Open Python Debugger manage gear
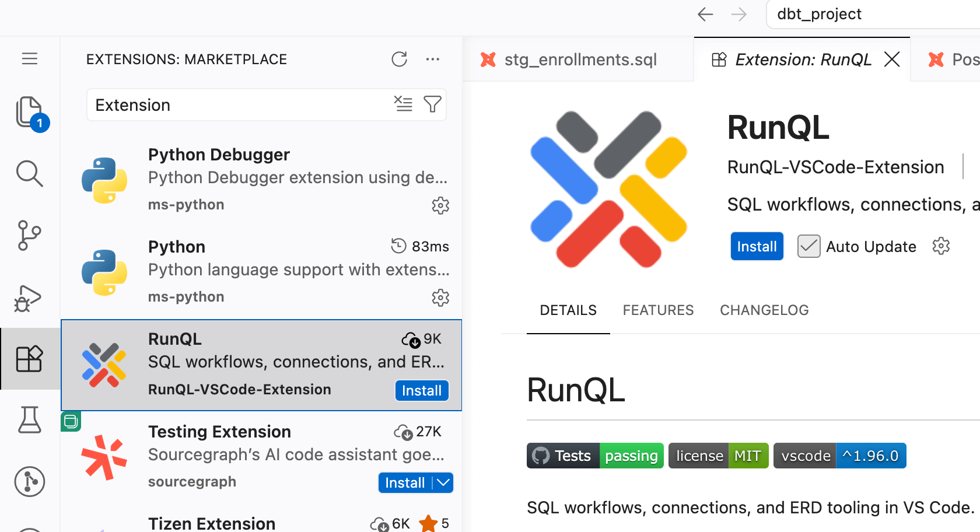Image resolution: width=980 pixels, height=532 pixels. pos(440,205)
